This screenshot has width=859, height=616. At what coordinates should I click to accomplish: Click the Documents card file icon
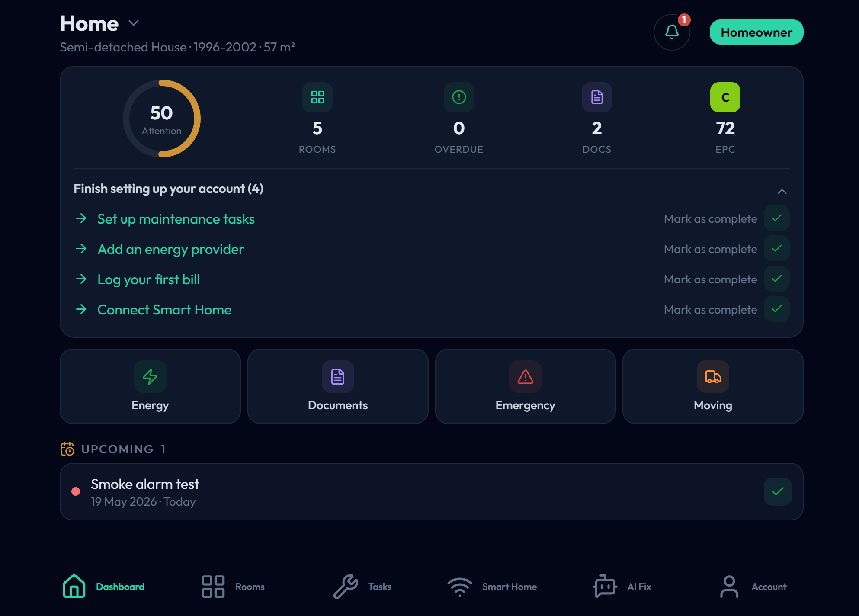click(338, 376)
